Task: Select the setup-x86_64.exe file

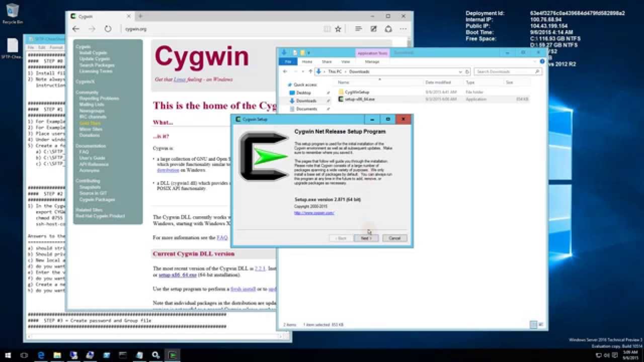Action: [x=360, y=99]
